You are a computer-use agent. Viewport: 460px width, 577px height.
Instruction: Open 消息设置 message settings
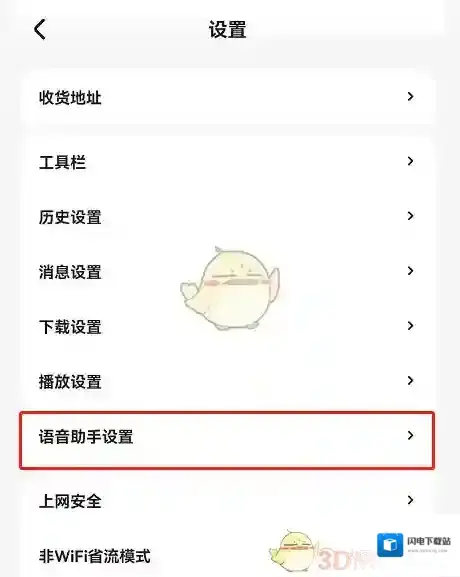[227, 271]
